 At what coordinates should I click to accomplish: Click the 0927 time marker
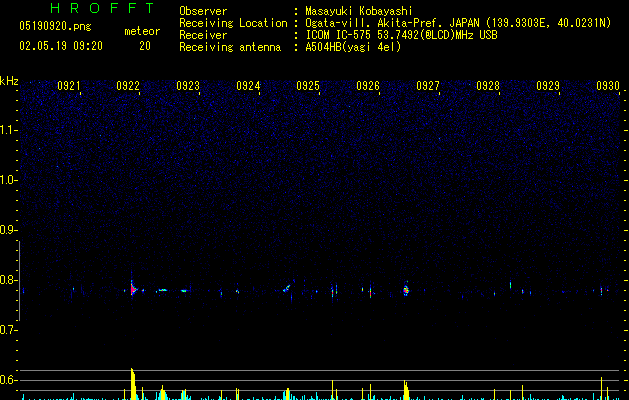point(428,86)
